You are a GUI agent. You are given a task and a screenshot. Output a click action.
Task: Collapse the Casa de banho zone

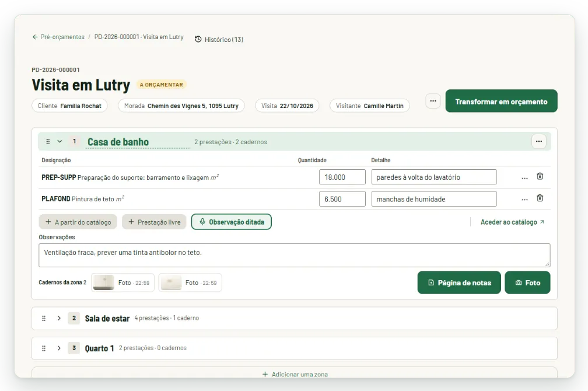[x=60, y=141]
